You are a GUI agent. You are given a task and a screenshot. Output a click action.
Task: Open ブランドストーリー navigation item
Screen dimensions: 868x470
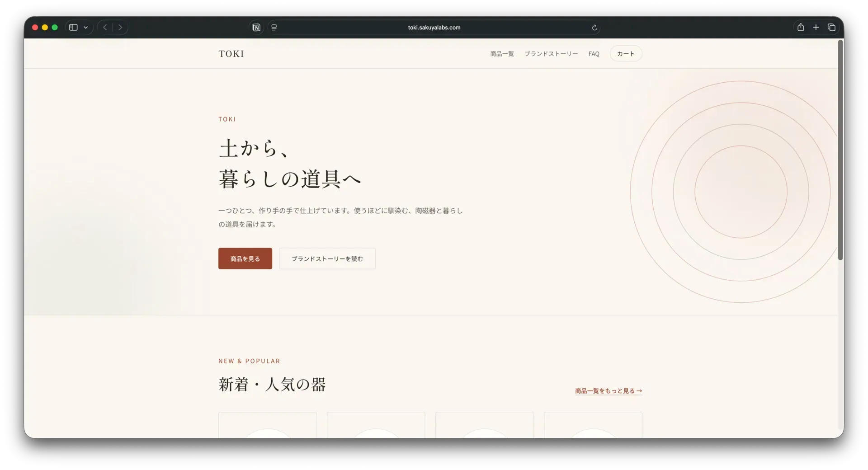[x=551, y=54]
